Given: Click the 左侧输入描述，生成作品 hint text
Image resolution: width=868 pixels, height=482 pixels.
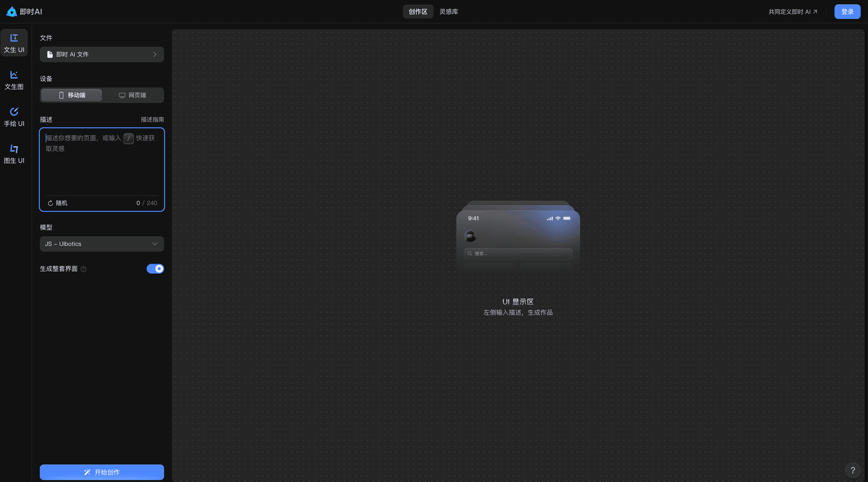Looking at the screenshot, I should (x=518, y=313).
